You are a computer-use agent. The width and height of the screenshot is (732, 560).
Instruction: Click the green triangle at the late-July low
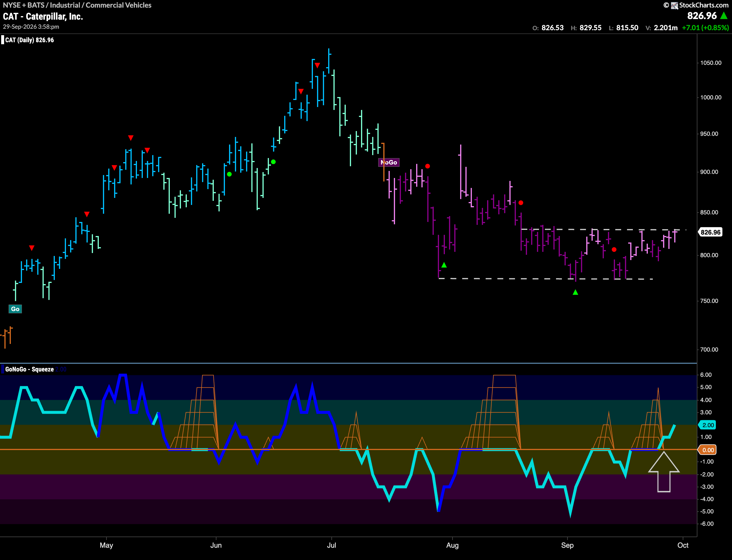point(444,265)
